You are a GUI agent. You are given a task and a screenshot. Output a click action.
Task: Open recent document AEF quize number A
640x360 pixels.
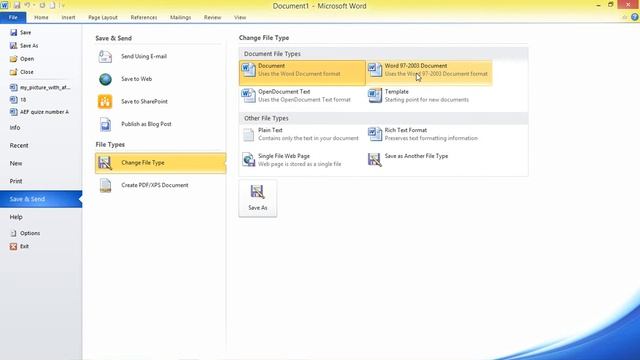click(40, 112)
